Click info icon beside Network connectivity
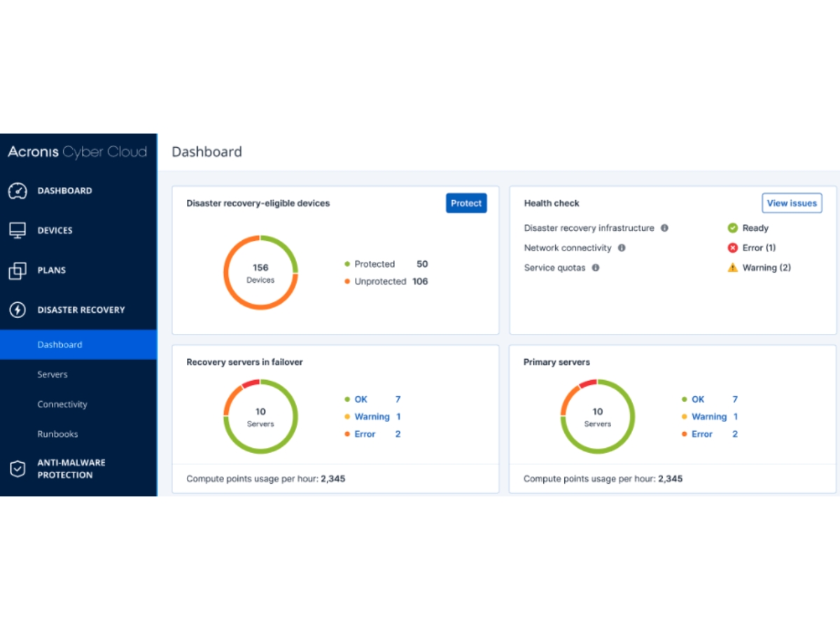Viewport: 840px width, 630px height. [622, 248]
